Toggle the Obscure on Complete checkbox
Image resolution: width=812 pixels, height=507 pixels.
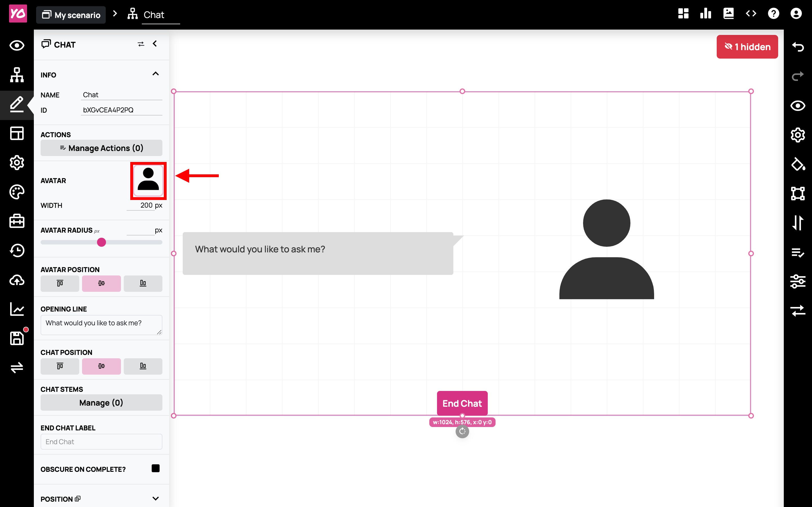[x=155, y=468]
